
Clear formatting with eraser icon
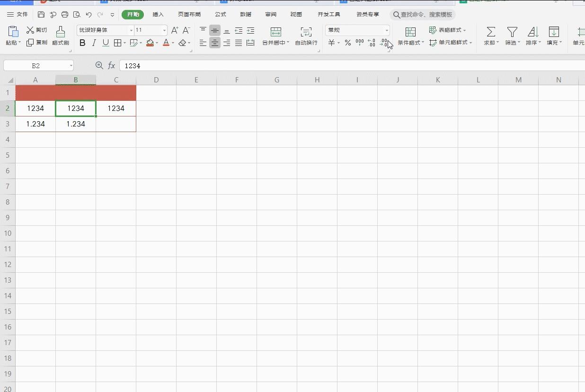(182, 43)
